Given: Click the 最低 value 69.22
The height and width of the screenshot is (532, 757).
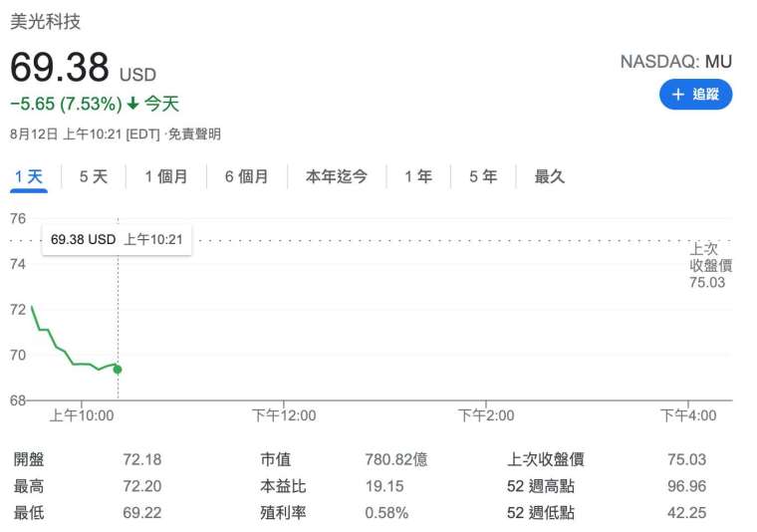Looking at the screenshot, I should click(x=141, y=513).
